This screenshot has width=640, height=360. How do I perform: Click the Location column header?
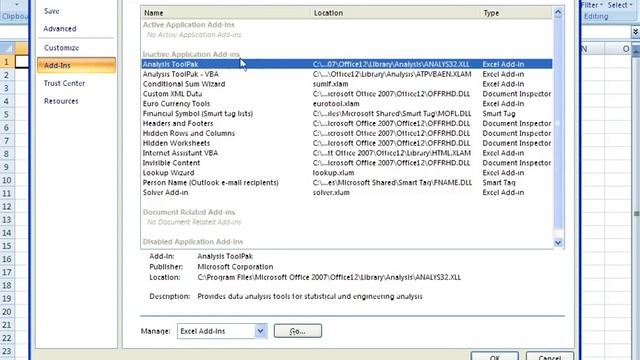[395, 13]
